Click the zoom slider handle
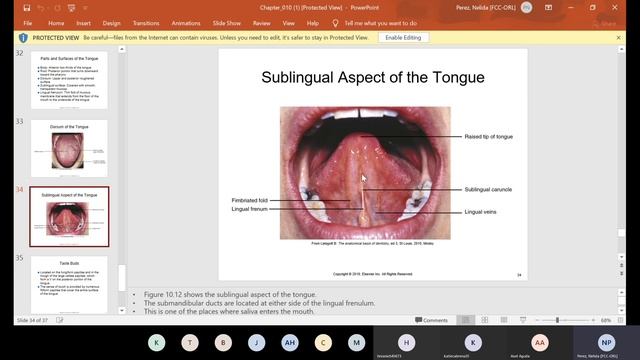 pyautogui.click(x=557, y=320)
